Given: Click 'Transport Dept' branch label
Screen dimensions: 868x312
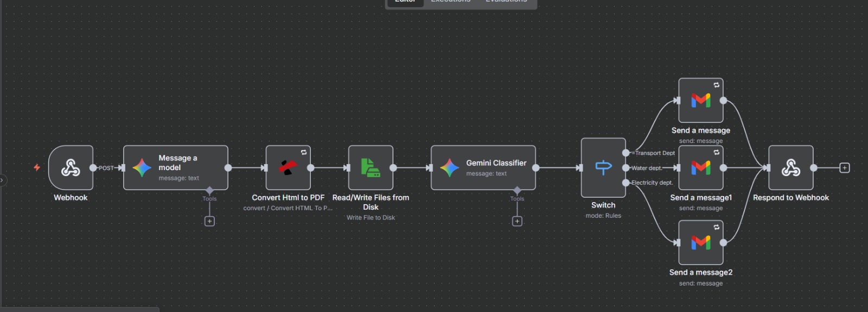Looking at the screenshot, I should click(655, 153).
